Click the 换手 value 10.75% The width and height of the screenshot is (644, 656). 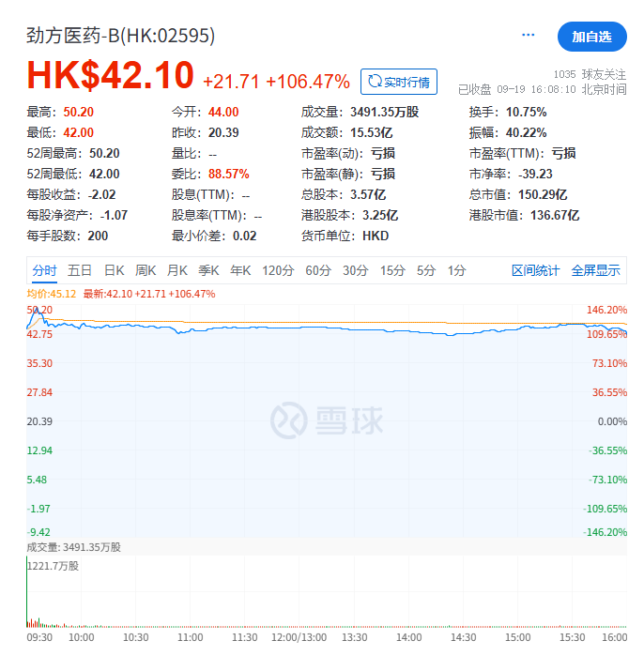point(527,112)
